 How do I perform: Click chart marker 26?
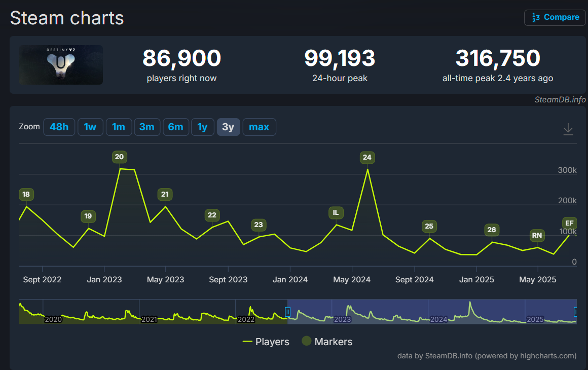(492, 230)
